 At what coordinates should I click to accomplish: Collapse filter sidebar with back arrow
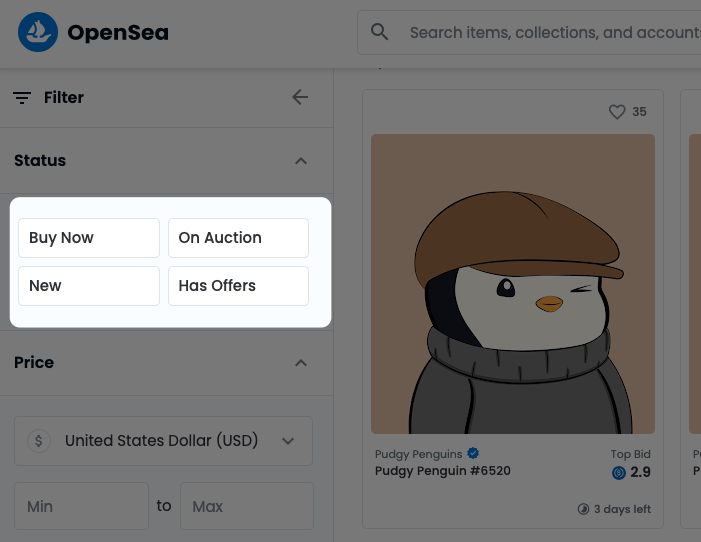point(300,97)
